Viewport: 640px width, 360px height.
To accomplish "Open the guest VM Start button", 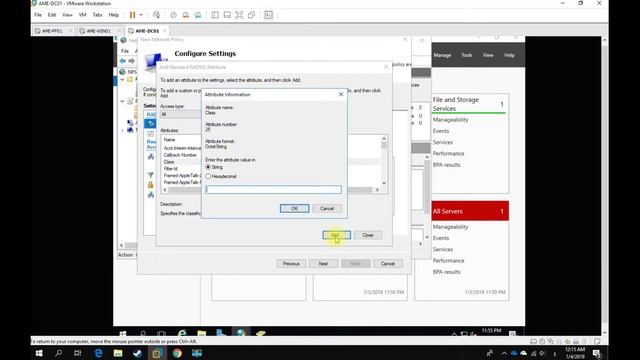I will (123, 333).
